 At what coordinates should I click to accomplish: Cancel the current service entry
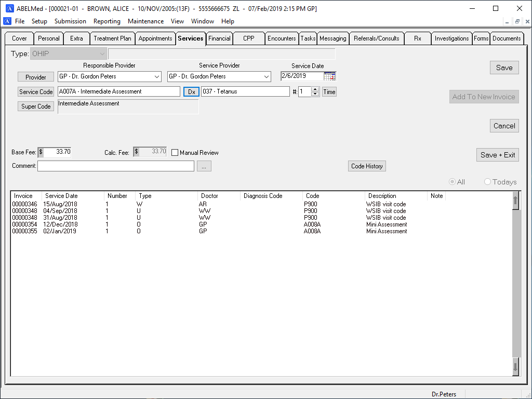click(504, 125)
